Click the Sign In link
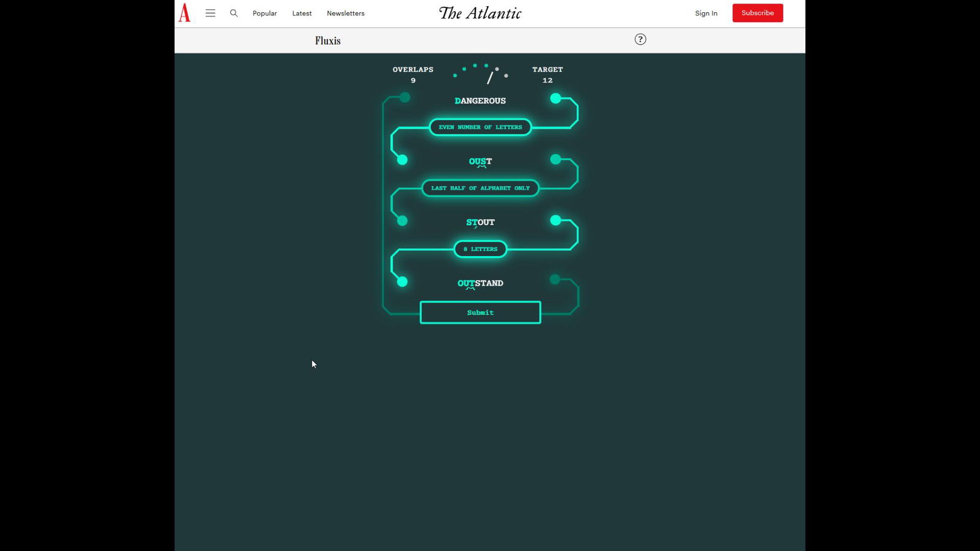Image resolution: width=980 pixels, height=551 pixels. 706,13
